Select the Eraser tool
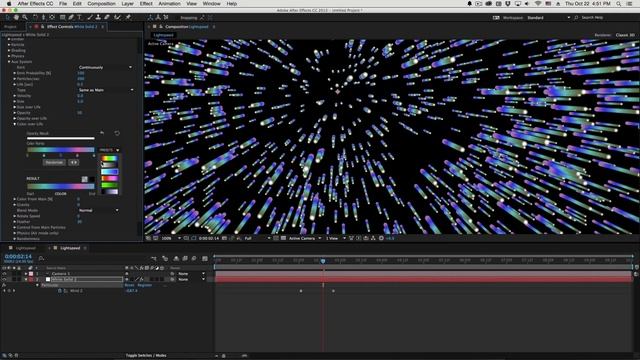The image size is (640, 360). pos(107,18)
